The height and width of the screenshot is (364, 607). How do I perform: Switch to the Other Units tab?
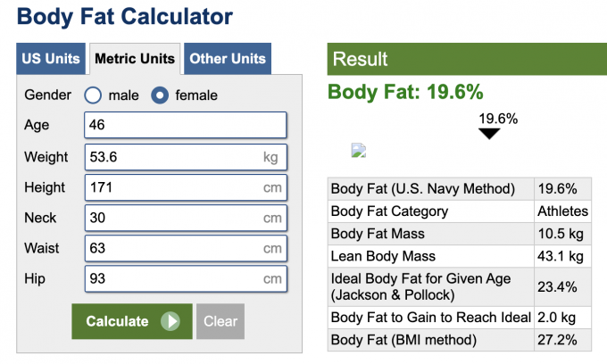coord(227,59)
